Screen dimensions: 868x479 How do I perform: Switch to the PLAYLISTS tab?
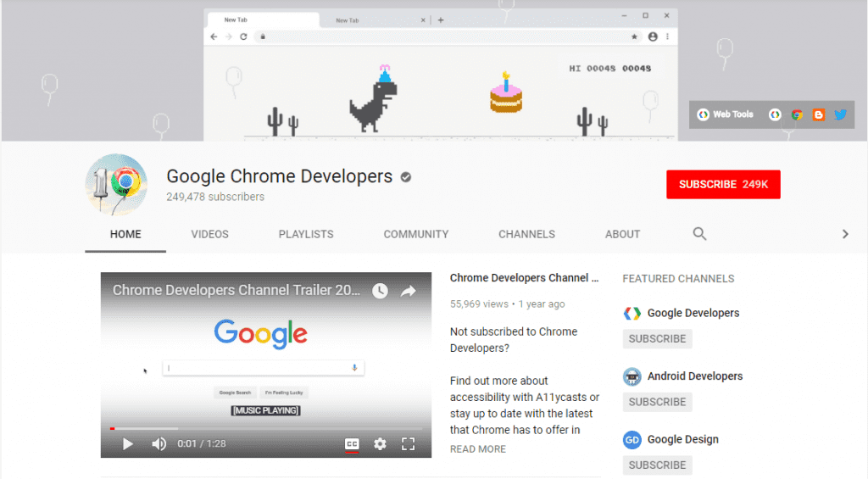pyautogui.click(x=306, y=234)
